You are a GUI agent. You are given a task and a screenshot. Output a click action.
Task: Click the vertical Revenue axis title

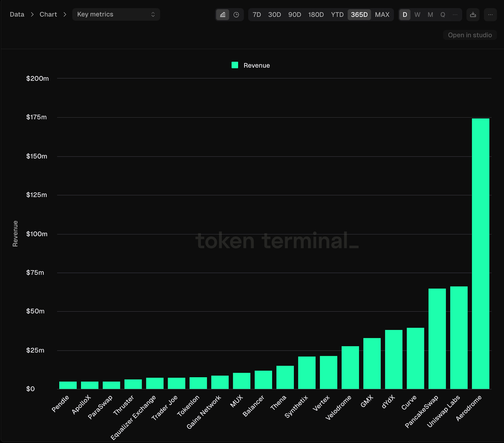tap(15, 234)
